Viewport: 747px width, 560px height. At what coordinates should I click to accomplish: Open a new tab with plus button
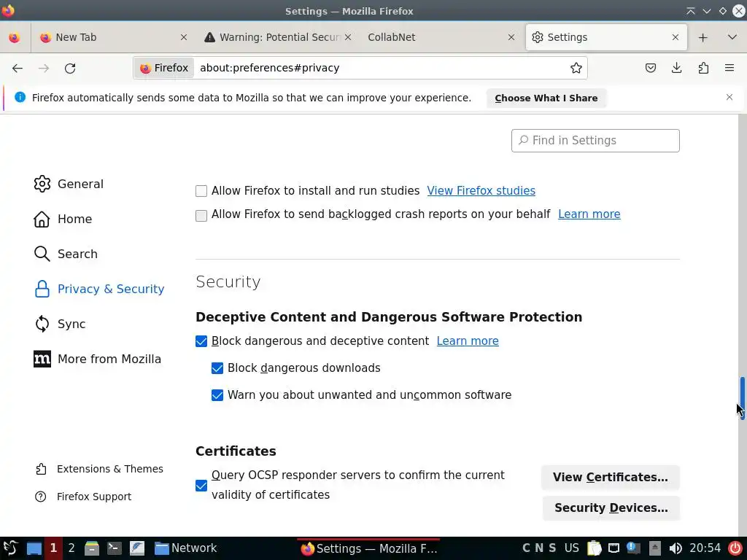pos(703,37)
